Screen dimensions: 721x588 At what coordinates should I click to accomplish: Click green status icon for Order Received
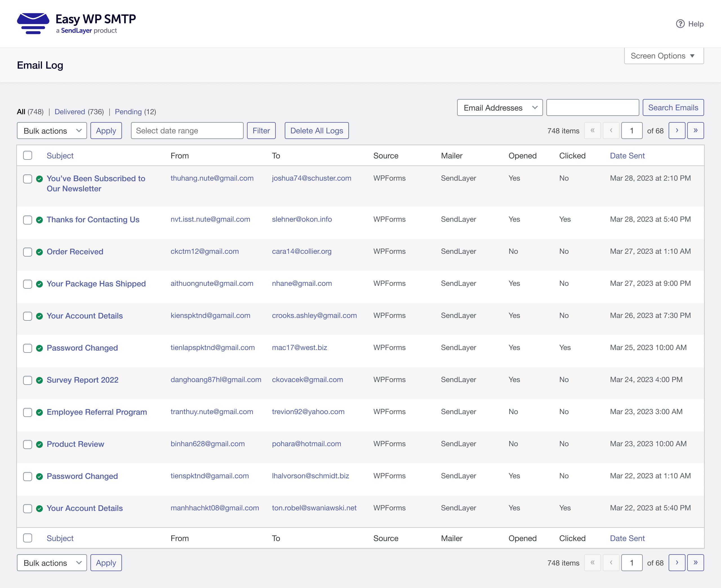(39, 252)
